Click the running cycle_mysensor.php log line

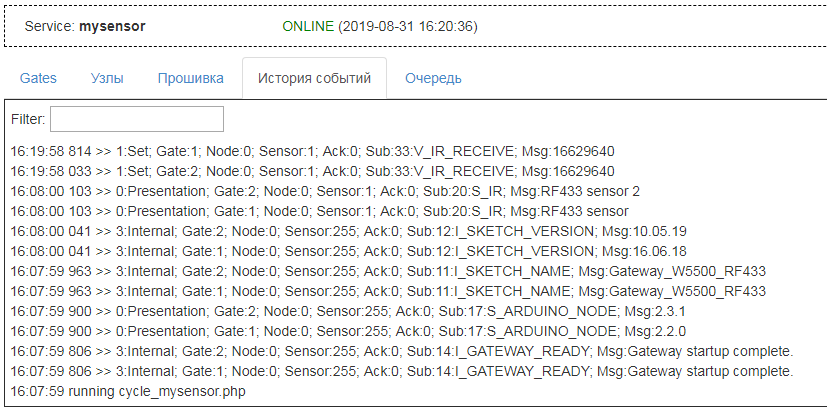coord(128,391)
